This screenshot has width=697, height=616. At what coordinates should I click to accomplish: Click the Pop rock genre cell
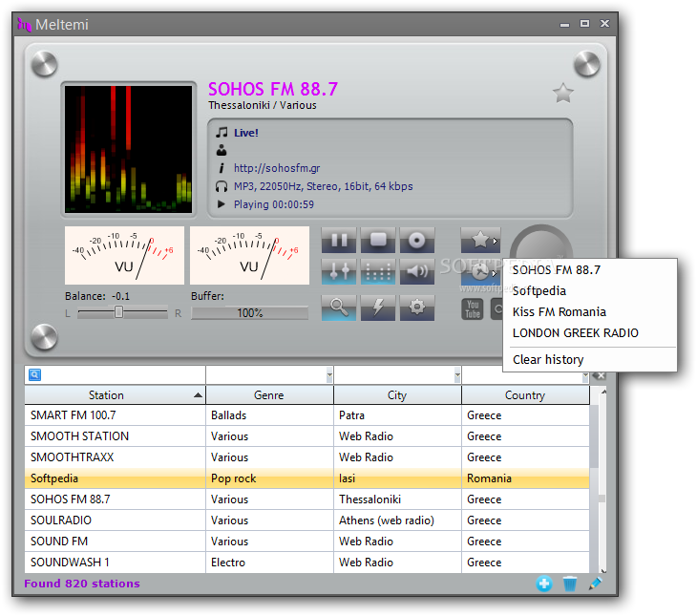(269, 478)
